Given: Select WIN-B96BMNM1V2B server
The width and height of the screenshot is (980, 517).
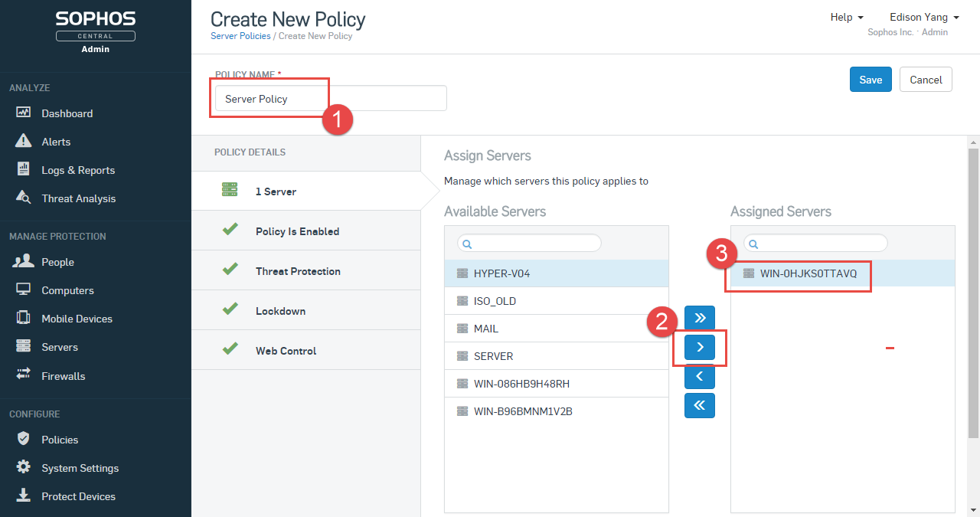Looking at the screenshot, I should 557,411.
